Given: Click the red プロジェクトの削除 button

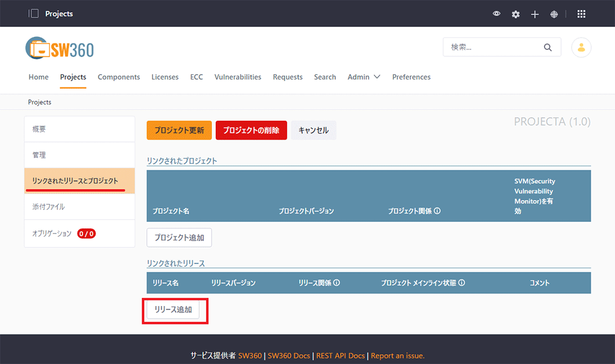Looking at the screenshot, I should [x=251, y=130].
